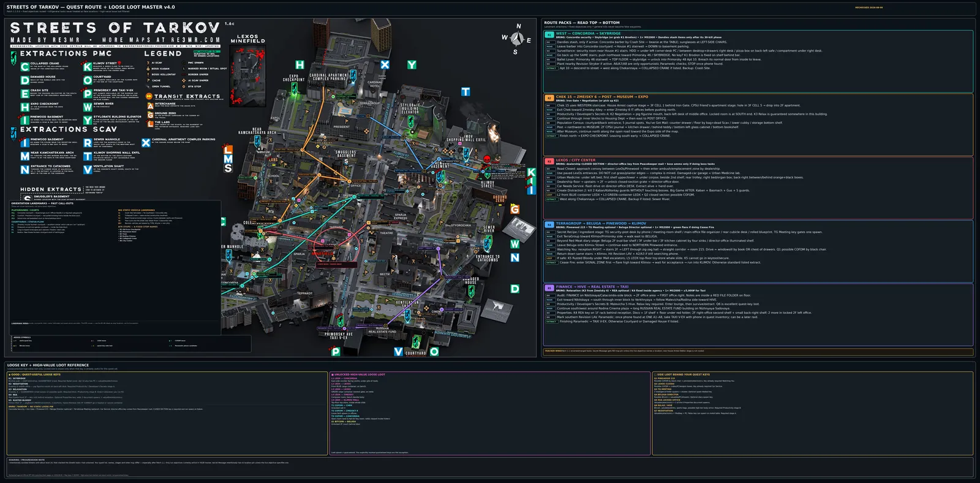Select the orange G tile beside the map
The width and height of the screenshot is (980, 483).
(514, 210)
